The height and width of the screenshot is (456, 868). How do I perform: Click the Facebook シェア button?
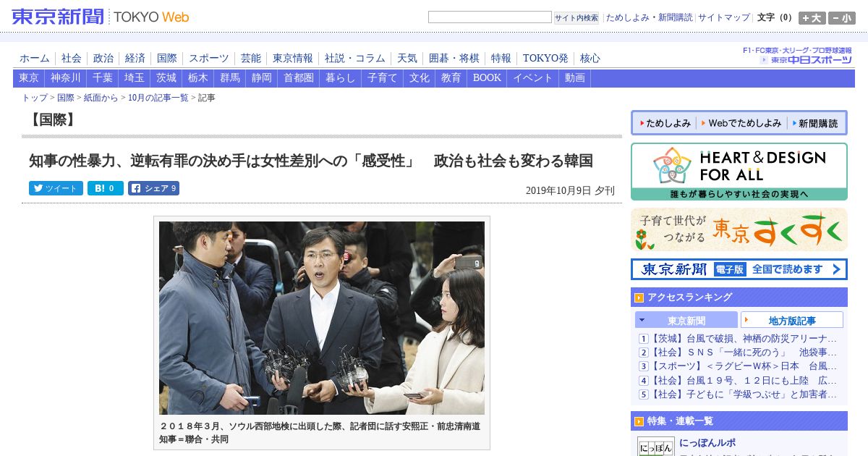pos(153,188)
